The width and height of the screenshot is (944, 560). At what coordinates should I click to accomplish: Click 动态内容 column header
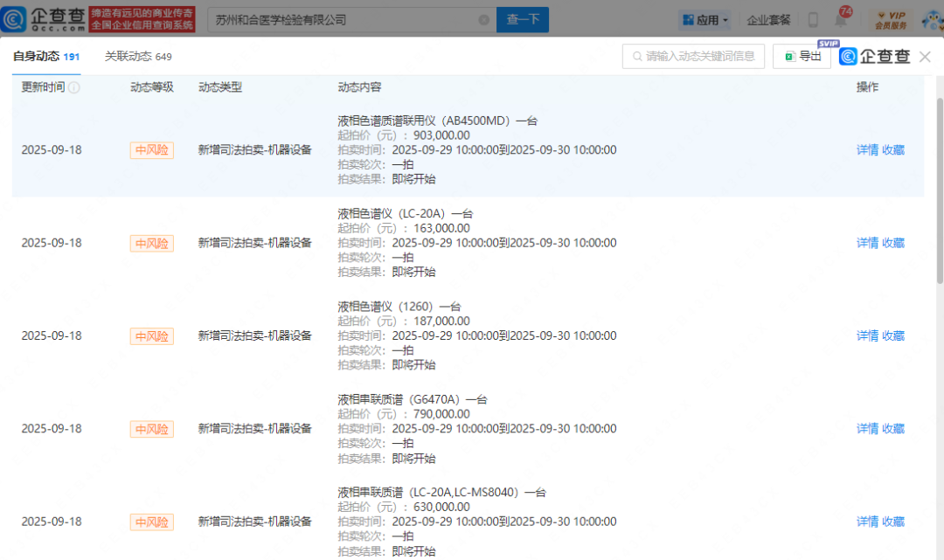[359, 87]
